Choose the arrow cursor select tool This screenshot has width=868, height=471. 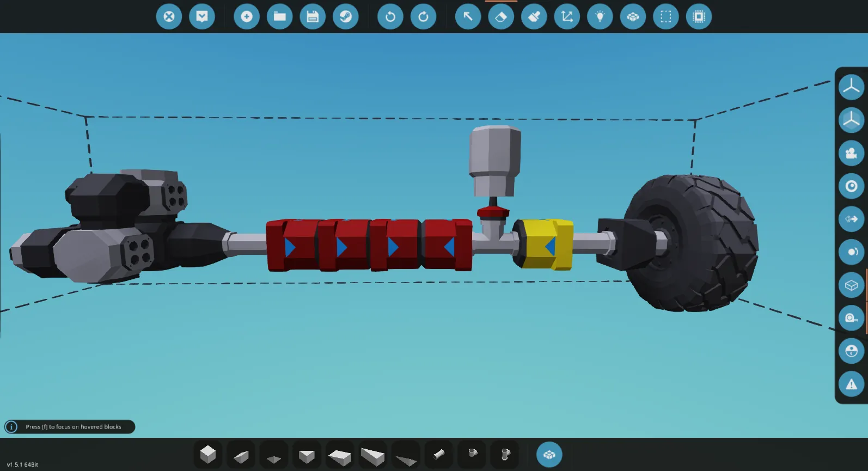pos(468,16)
